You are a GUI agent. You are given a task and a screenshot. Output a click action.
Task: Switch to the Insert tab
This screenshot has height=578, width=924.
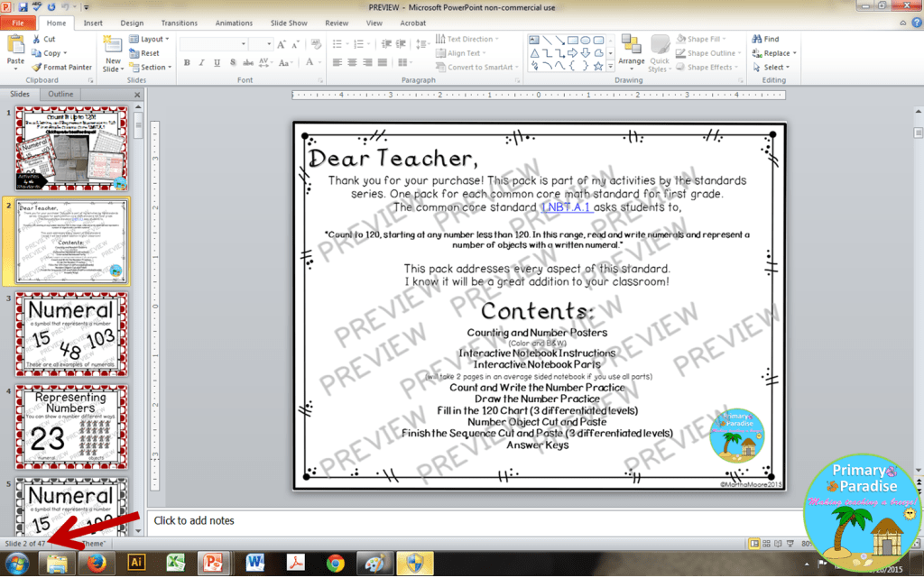tap(93, 23)
